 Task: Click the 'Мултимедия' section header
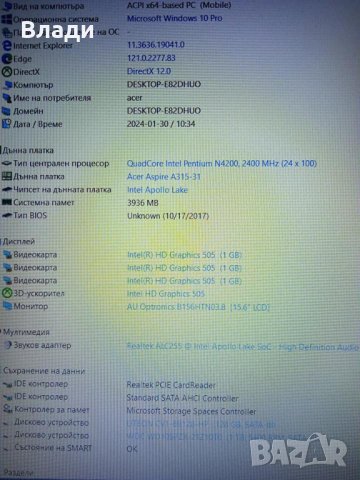click(26, 332)
